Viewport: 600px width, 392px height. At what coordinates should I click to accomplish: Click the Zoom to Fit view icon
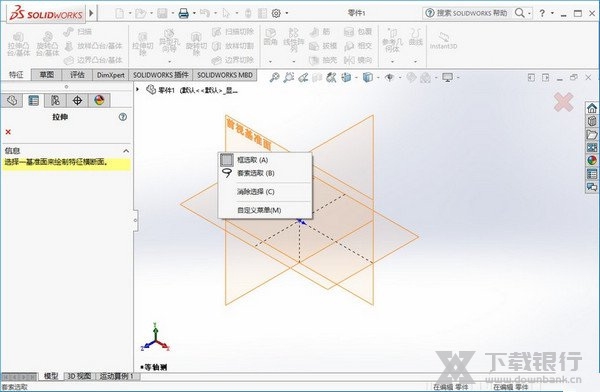pos(274,78)
